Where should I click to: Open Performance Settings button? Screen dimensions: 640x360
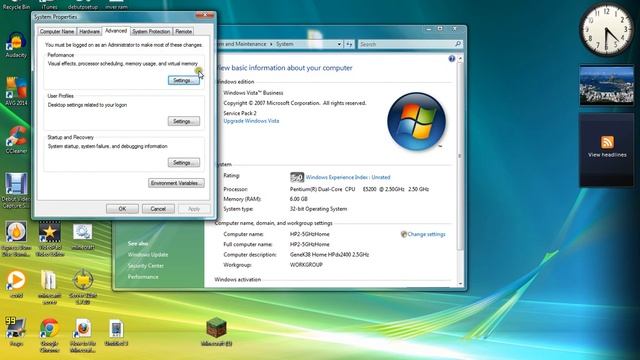(184, 80)
